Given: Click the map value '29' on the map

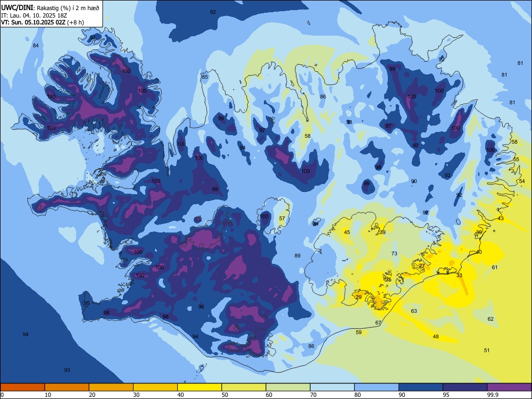Looking at the screenshot, I should coord(359,297).
